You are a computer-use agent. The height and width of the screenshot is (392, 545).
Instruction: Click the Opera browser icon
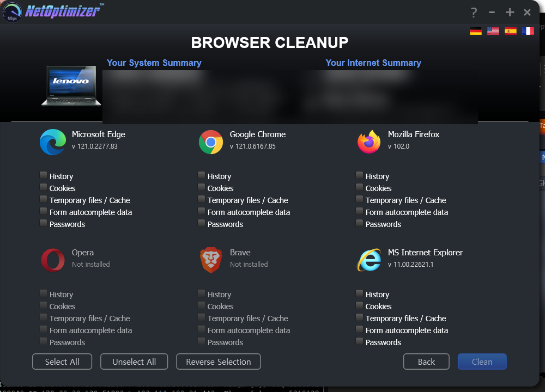pos(53,260)
